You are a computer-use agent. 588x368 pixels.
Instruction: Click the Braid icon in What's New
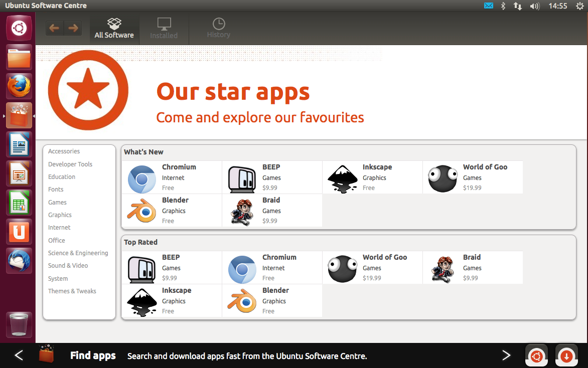point(242,212)
